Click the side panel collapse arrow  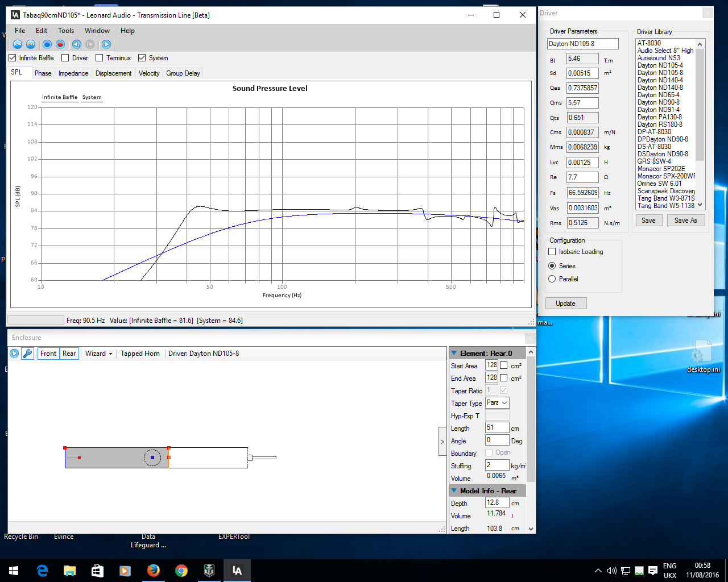coord(442,442)
